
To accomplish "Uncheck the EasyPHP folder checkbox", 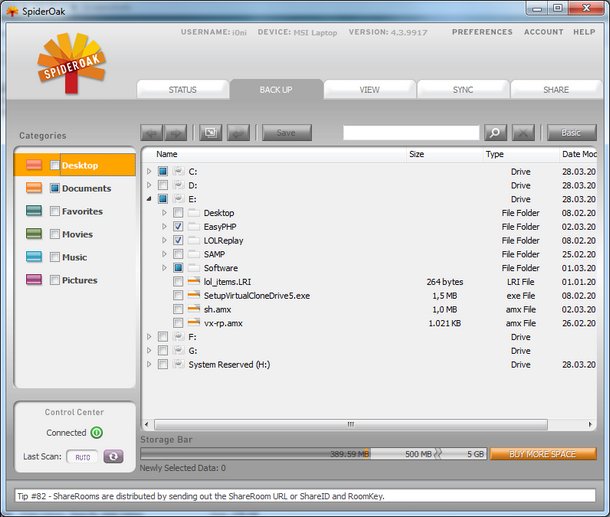I will [x=178, y=226].
